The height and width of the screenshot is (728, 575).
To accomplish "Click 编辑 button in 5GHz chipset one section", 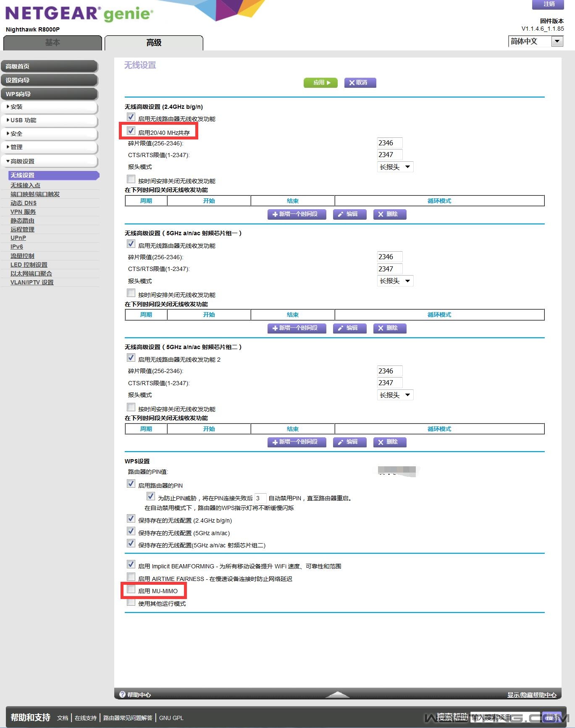I will click(x=349, y=328).
